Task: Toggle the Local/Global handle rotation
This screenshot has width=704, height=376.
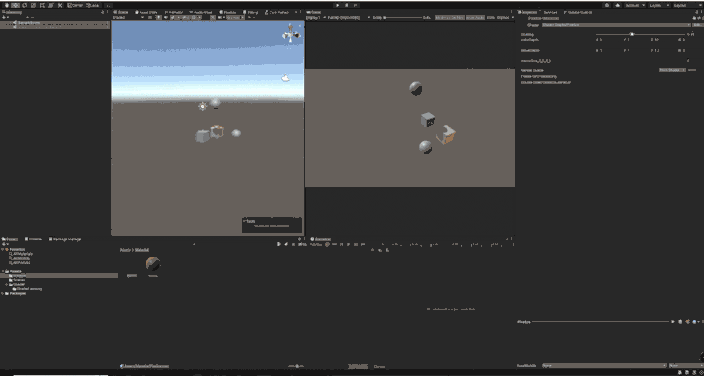Action: (x=93, y=5)
